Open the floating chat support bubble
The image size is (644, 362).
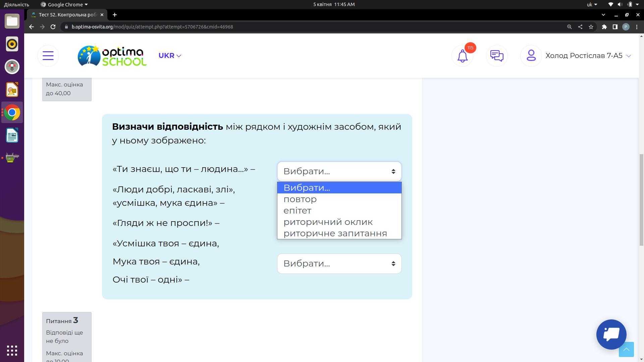tap(611, 334)
